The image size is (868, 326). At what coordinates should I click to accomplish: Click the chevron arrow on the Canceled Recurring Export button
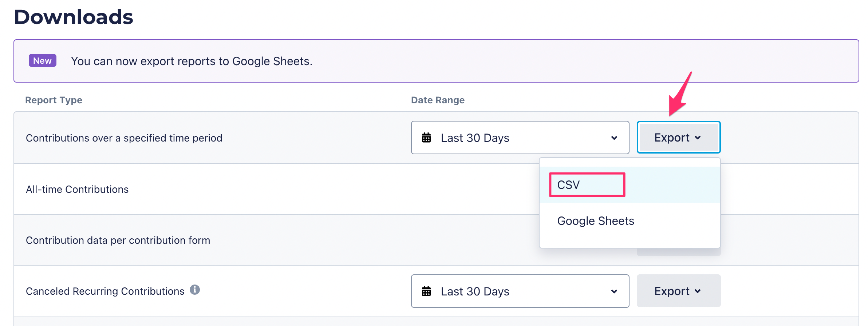tap(698, 291)
